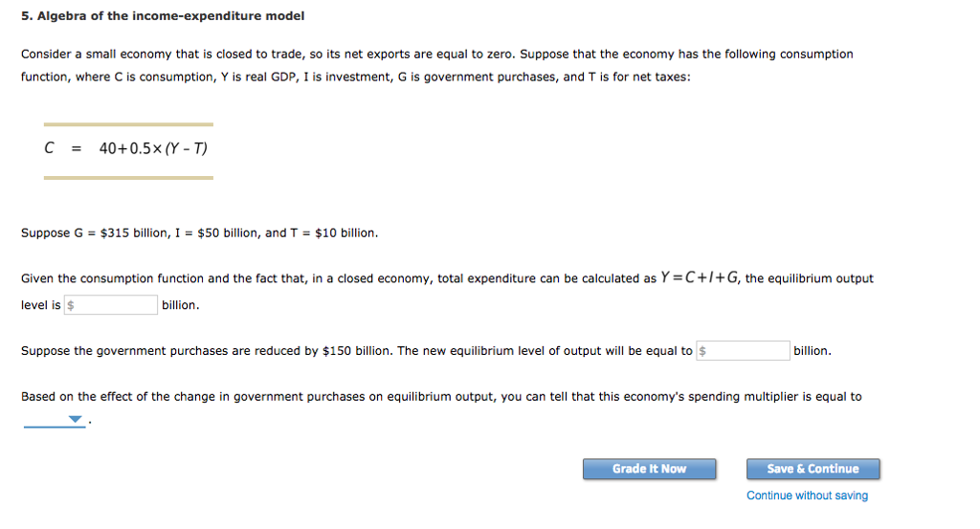Viewport: 980px width, 529px height.
Task: Click the Grade It Now button
Action: (650, 469)
